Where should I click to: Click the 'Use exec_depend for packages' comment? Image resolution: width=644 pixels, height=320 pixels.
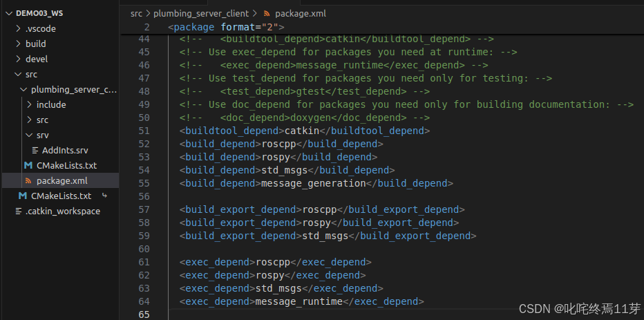348,52
